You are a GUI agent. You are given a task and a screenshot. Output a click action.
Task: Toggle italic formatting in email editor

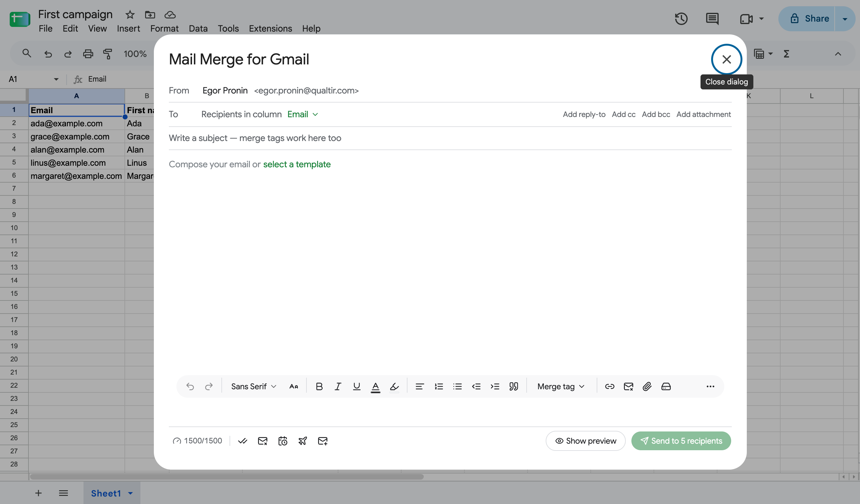(338, 386)
